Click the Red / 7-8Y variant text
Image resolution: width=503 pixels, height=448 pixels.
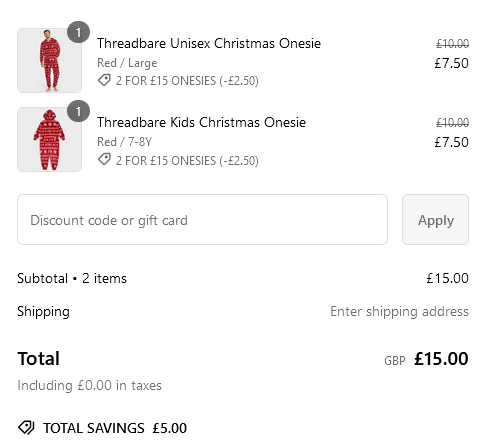point(124,142)
